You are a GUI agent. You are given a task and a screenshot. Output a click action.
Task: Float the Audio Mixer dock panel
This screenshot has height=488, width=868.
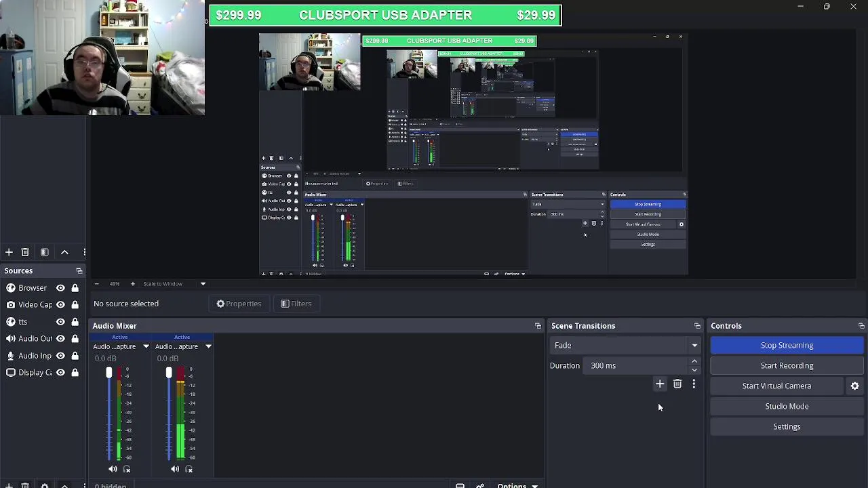tap(538, 326)
